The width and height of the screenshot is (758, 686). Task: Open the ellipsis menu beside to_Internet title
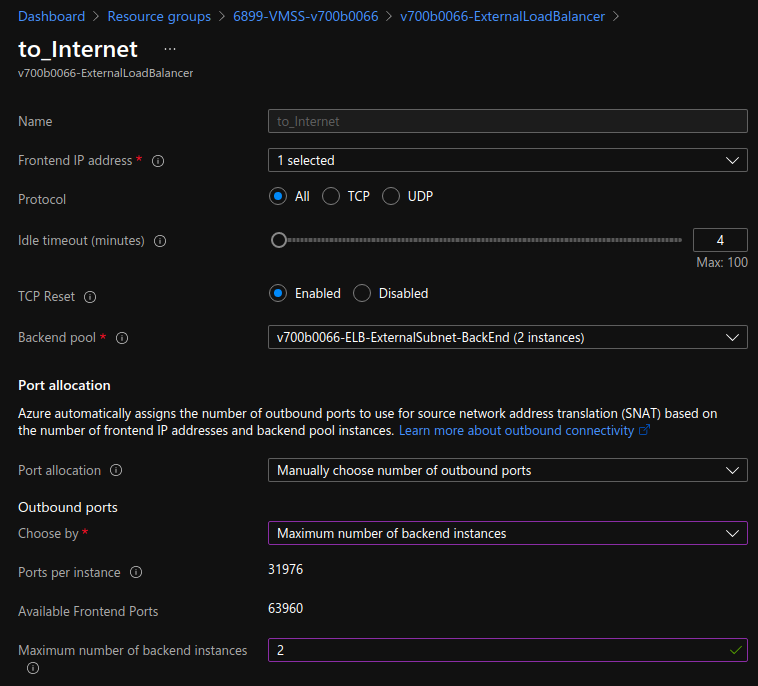[169, 49]
